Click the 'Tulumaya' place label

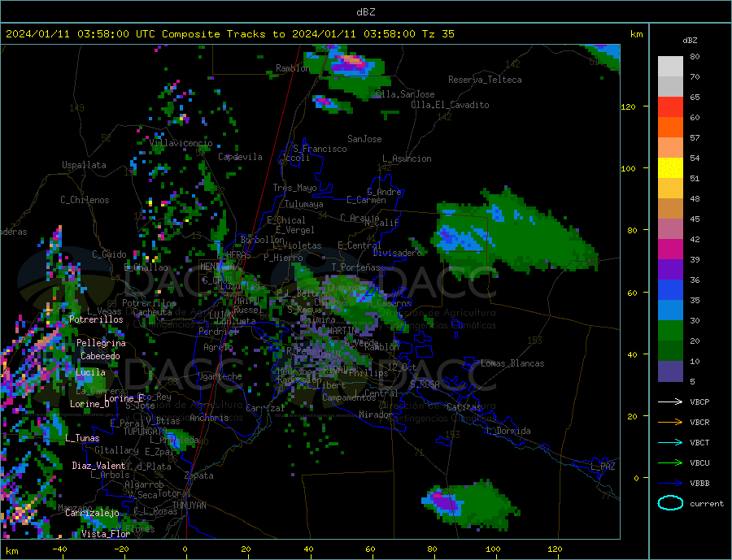coord(304,204)
